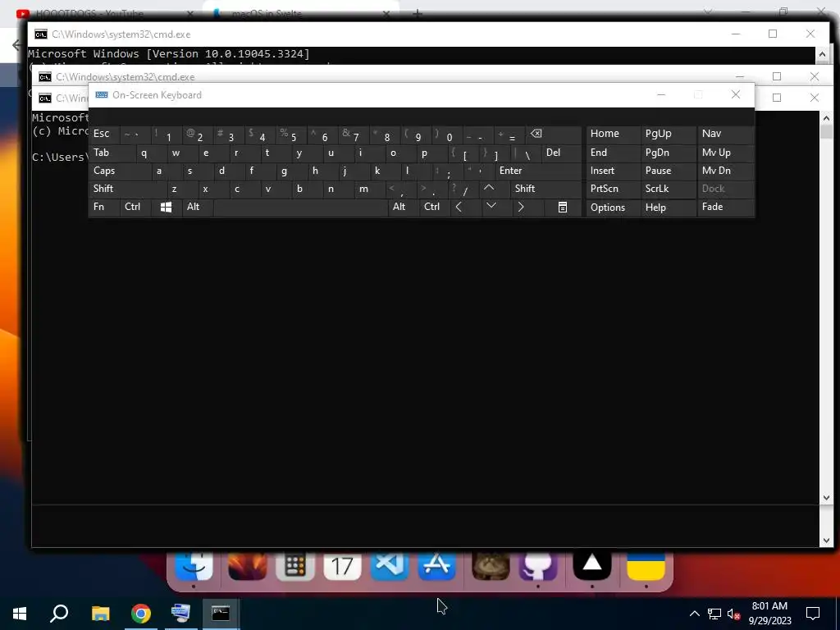Open the Calculator icon in the dock
Screen dimensions: 840x630
click(x=295, y=565)
